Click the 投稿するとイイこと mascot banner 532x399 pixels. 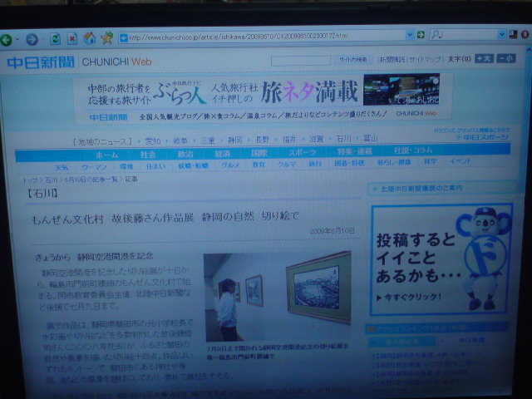(x=441, y=259)
